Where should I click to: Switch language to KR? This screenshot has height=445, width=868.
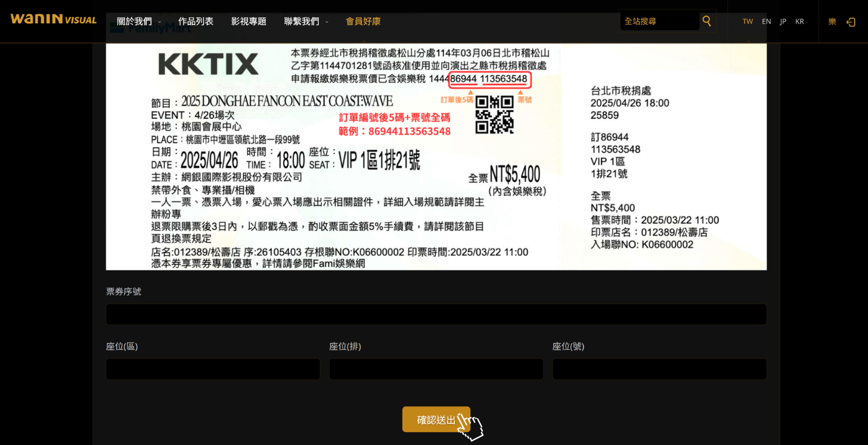pyautogui.click(x=799, y=21)
